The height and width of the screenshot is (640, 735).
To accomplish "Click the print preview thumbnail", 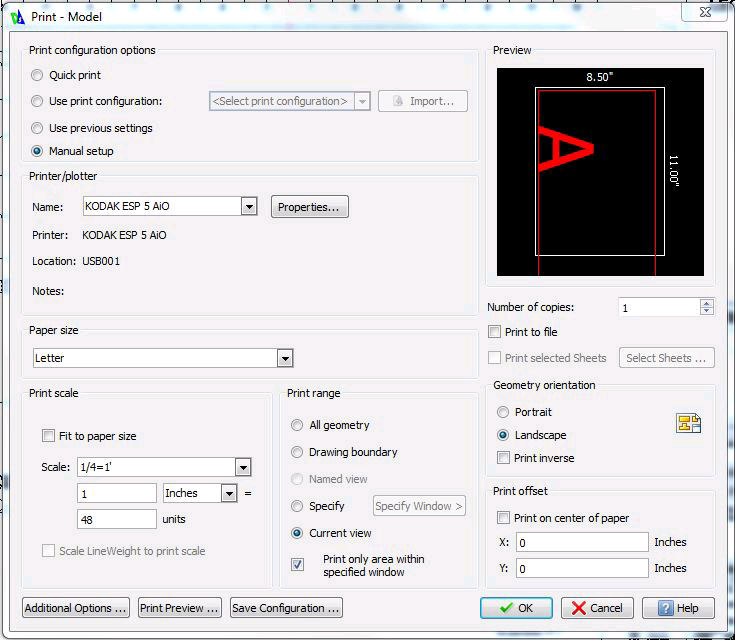I will [600, 172].
